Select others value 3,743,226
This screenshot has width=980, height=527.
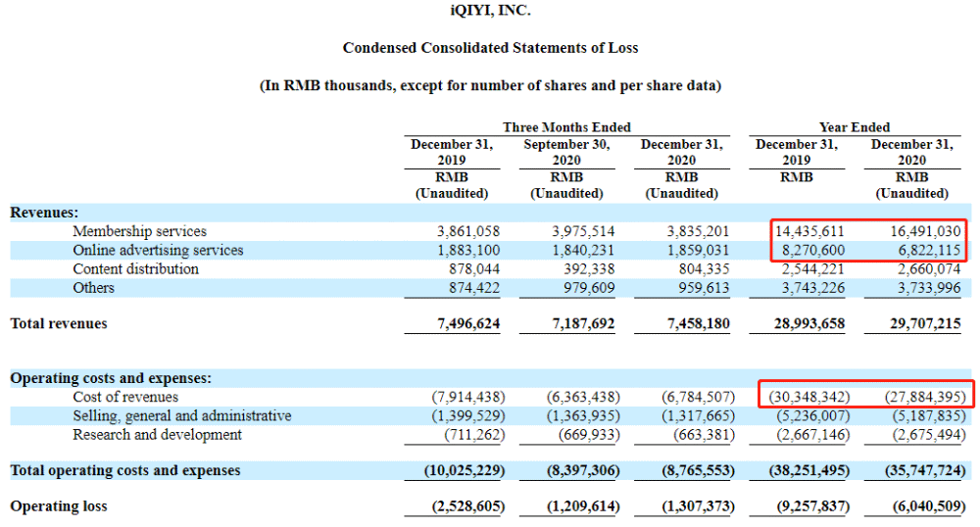[x=813, y=288]
